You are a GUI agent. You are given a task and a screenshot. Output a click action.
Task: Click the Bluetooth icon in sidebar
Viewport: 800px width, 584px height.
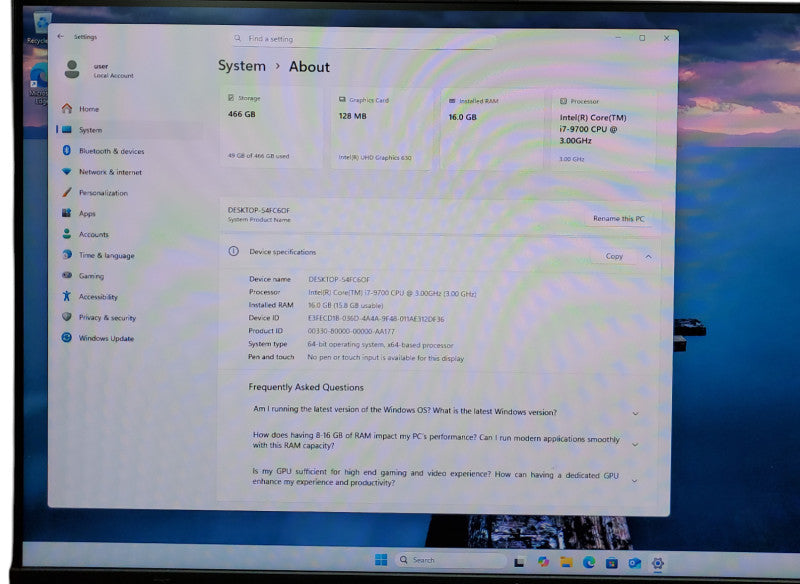coord(66,150)
